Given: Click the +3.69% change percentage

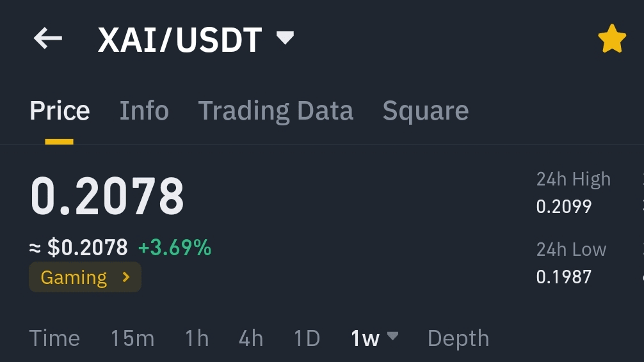Looking at the screenshot, I should 175,248.
